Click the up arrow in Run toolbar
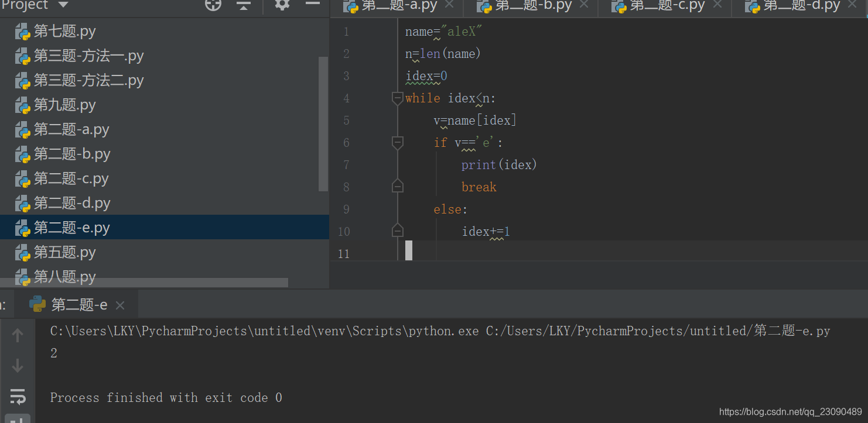 tap(18, 335)
